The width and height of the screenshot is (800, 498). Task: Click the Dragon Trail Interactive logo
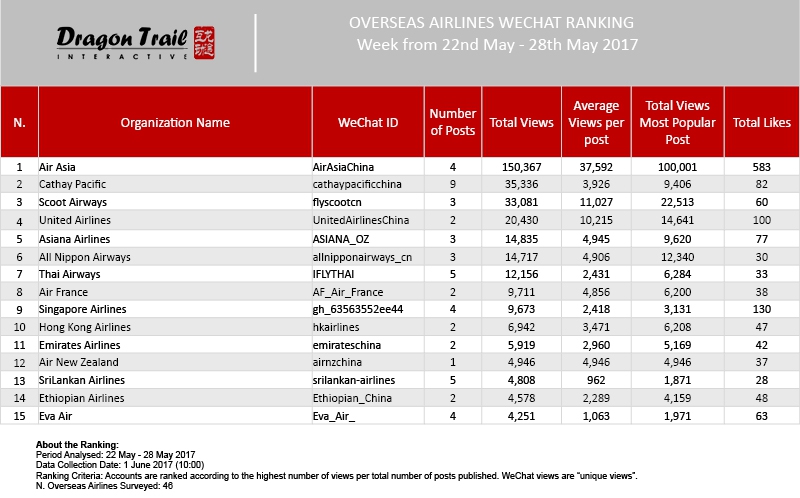point(135,43)
